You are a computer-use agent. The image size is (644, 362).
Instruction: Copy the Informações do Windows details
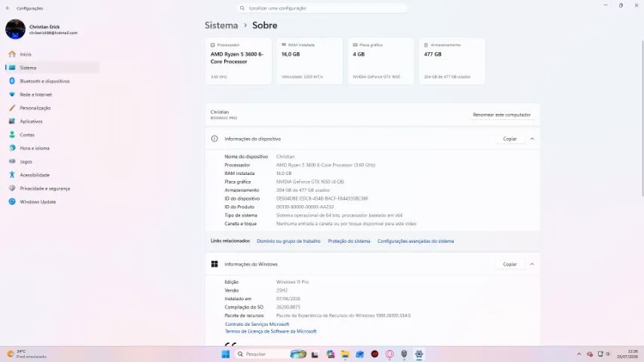pos(510,264)
